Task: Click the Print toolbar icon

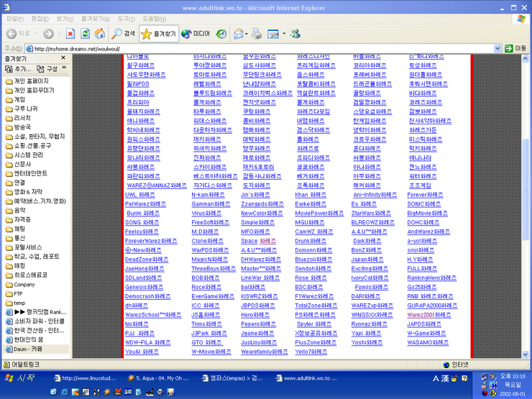Action: 257,34
